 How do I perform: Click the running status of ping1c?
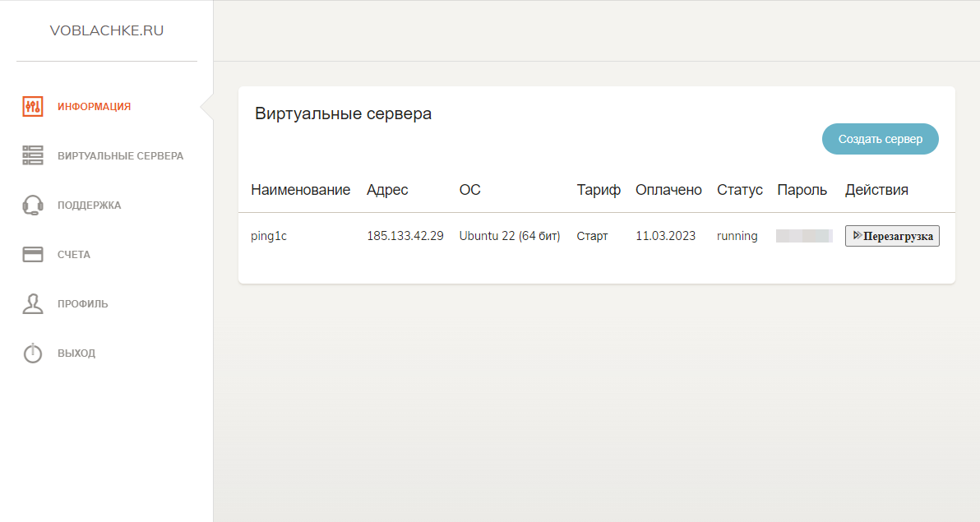coord(737,235)
